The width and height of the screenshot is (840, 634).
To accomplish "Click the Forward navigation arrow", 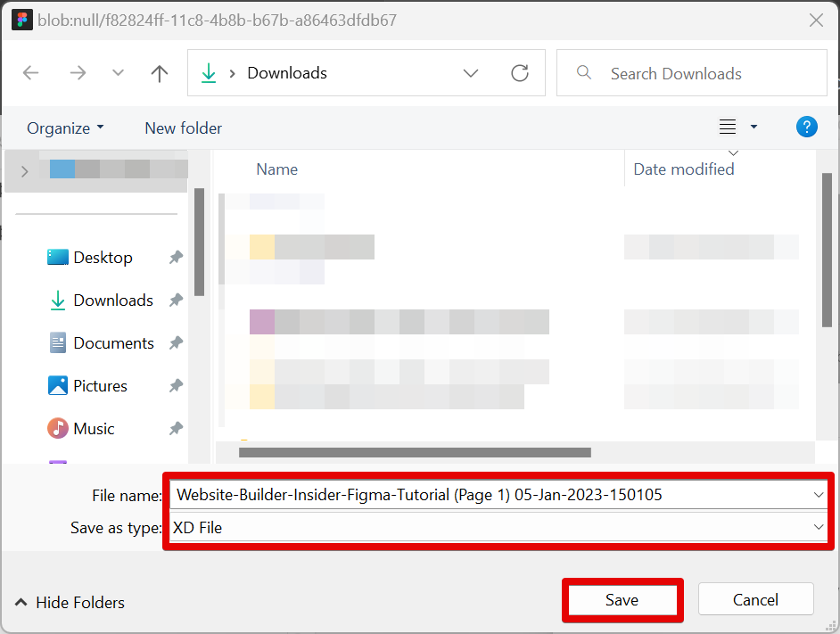I will click(78, 73).
